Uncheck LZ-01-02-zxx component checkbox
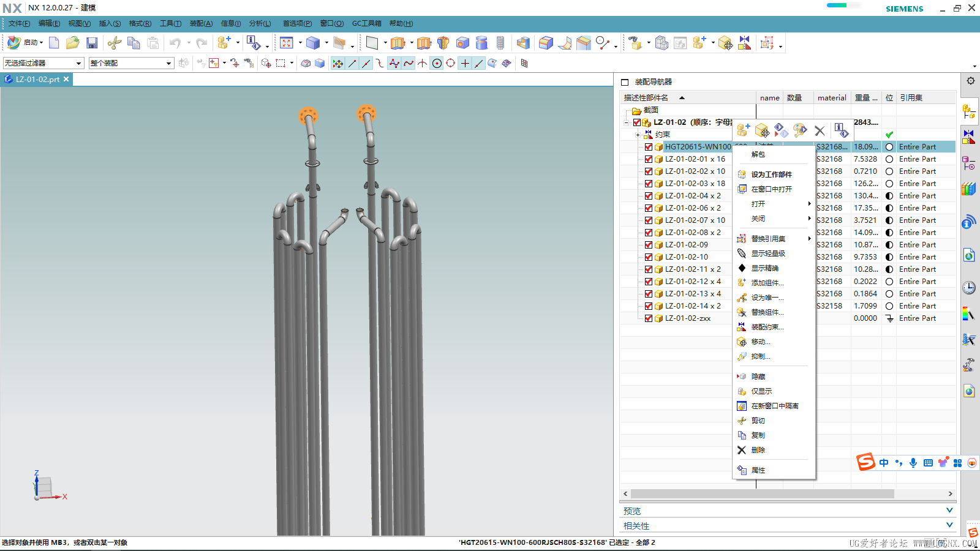980x551 pixels. 649,318
